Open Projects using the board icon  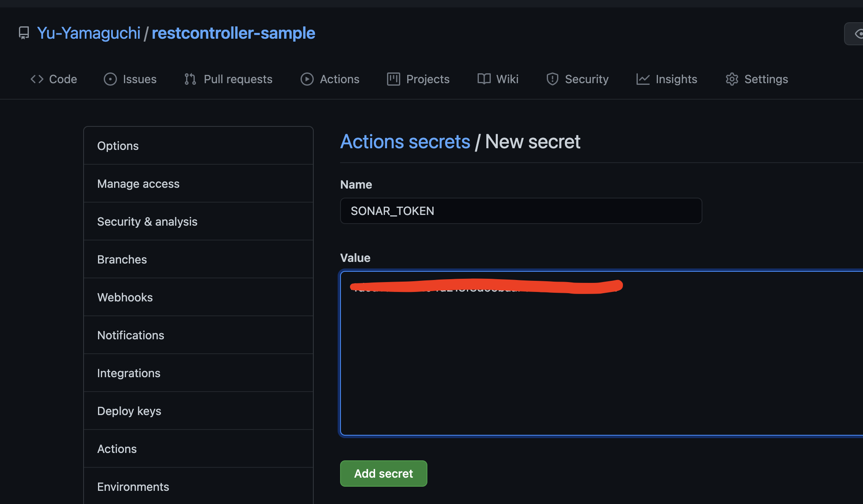[x=393, y=79]
